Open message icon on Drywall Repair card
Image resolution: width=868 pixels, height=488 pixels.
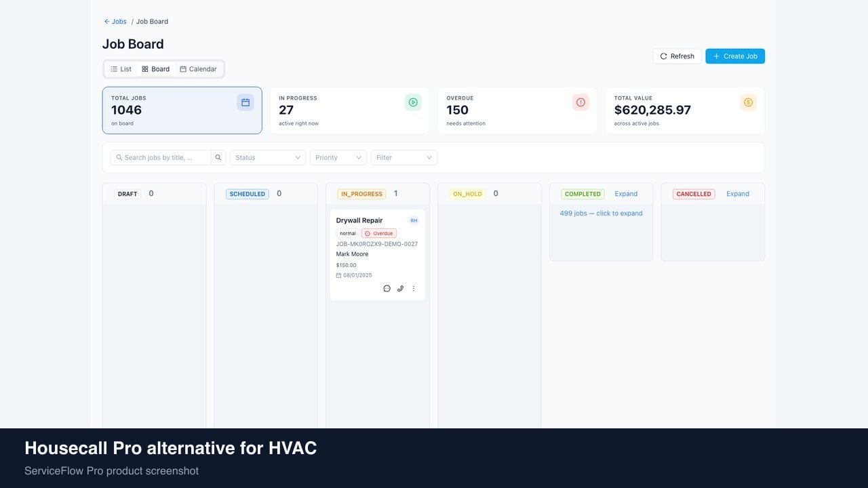click(387, 289)
